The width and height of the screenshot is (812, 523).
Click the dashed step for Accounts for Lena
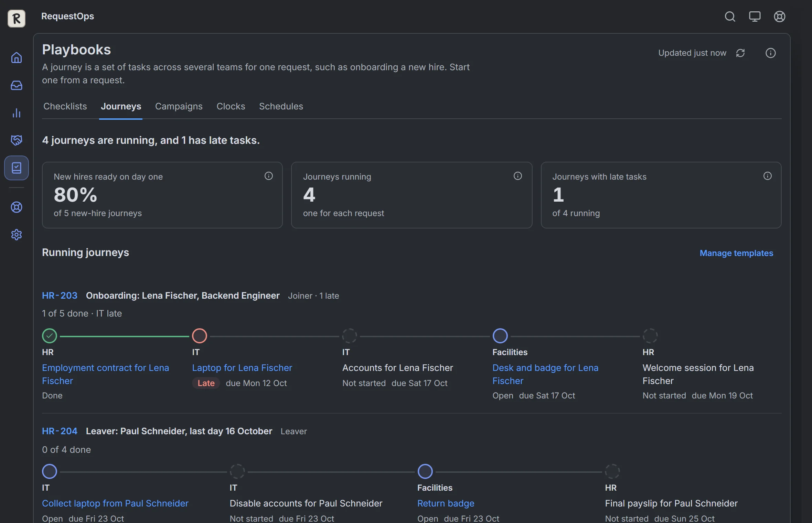pos(350,336)
